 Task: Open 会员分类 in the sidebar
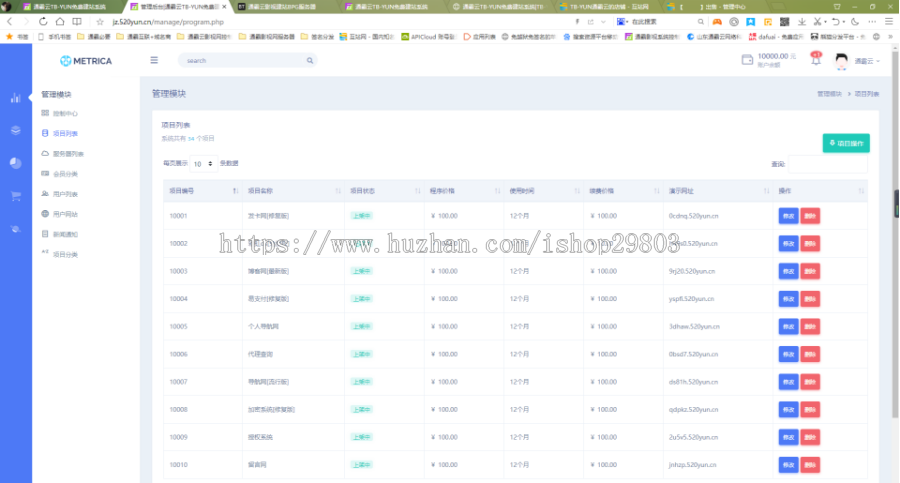(x=60, y=174)
